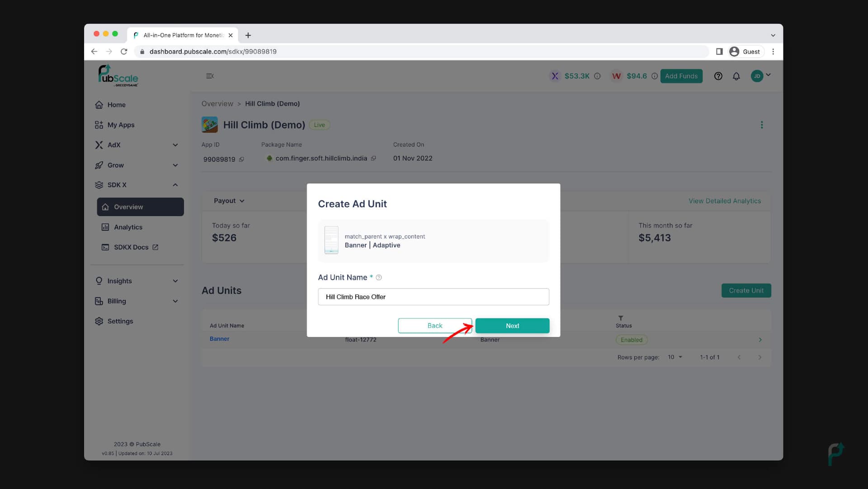This screenshot has height=489, width=868.
Task: Click Next button in Create Ad Unit
Action: (x=512, y=326)
